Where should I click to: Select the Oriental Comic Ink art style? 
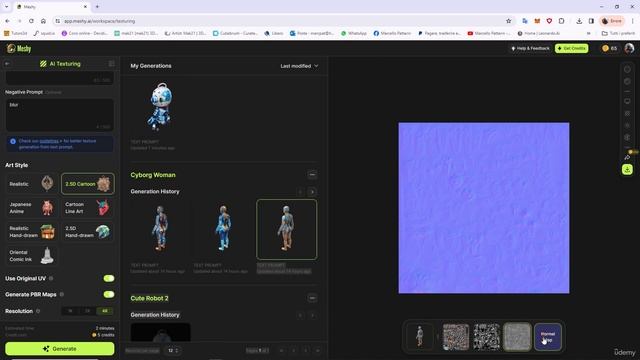(x=31, y=256)
